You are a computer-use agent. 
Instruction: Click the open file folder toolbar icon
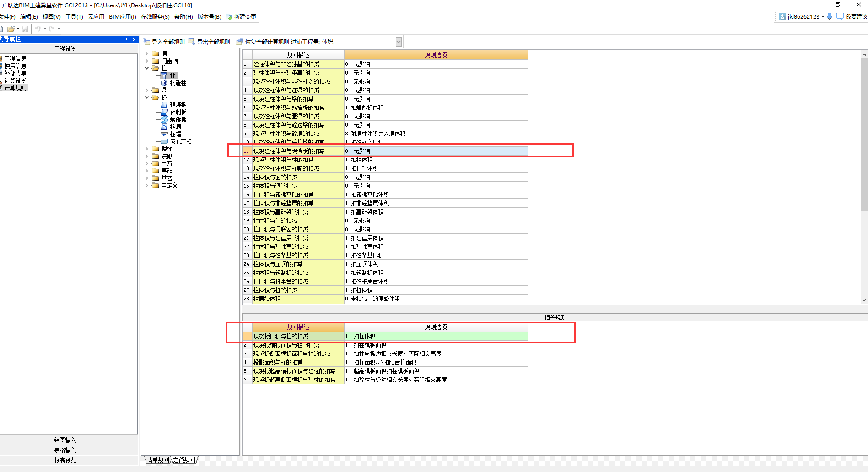pos(11,28)
